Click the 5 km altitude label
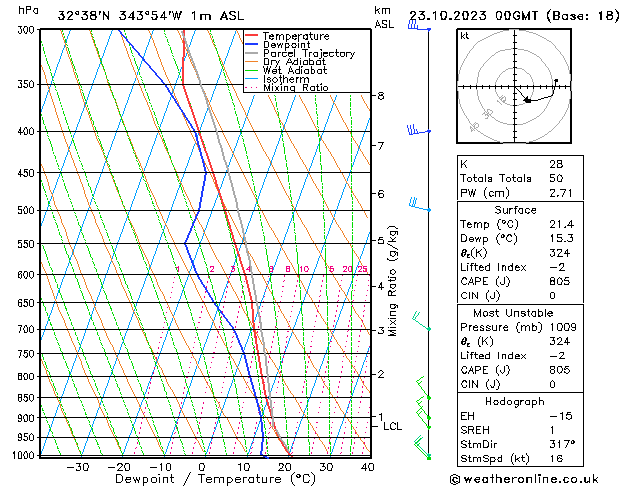Screen dimensions: 629x486 (x=380, y=241)
